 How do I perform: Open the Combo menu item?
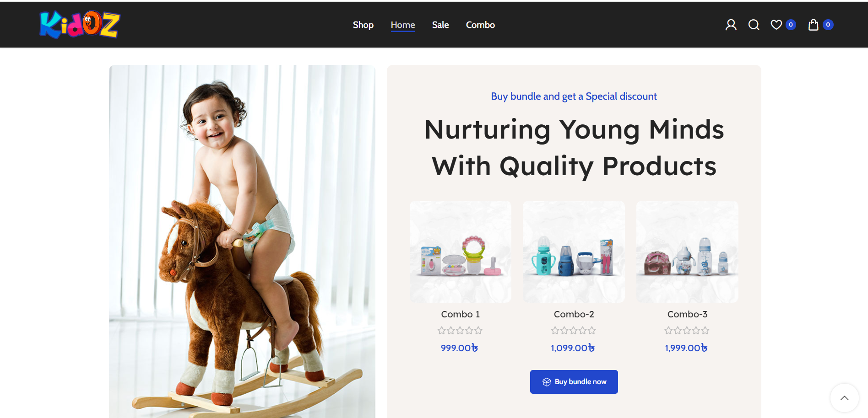[480, 25]
